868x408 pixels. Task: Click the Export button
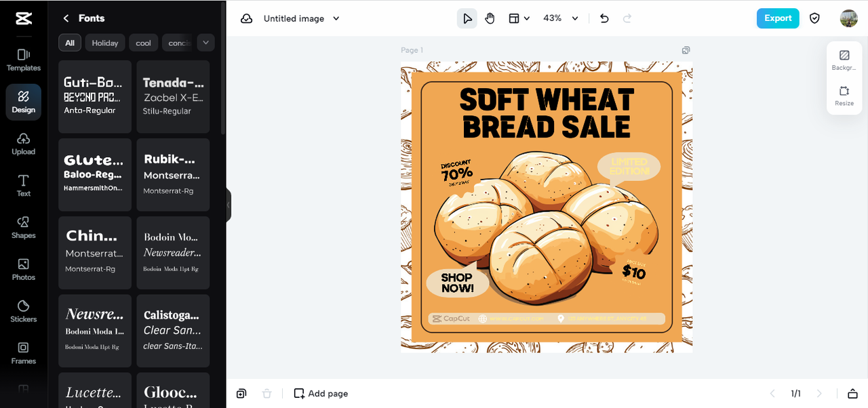pos(778,18)
